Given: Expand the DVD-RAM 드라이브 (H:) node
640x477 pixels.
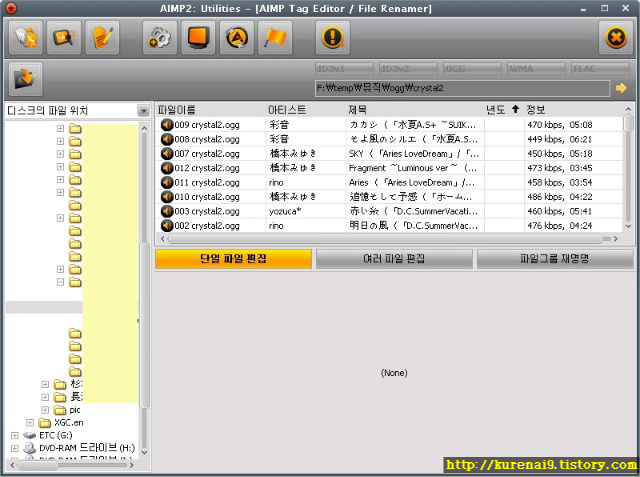Looking at the screenshot, I should coord(15,448).
